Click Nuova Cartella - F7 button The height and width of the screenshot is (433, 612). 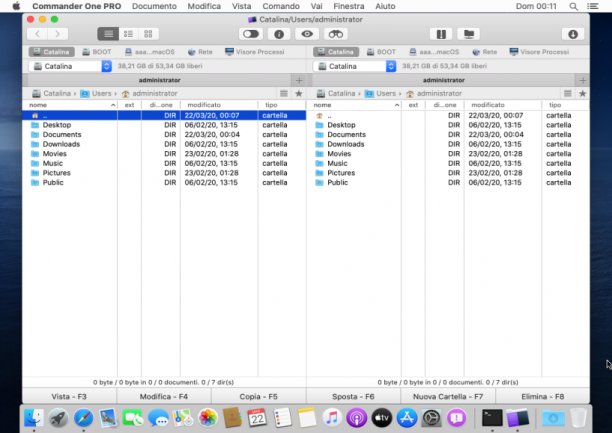tap(448, 397)
